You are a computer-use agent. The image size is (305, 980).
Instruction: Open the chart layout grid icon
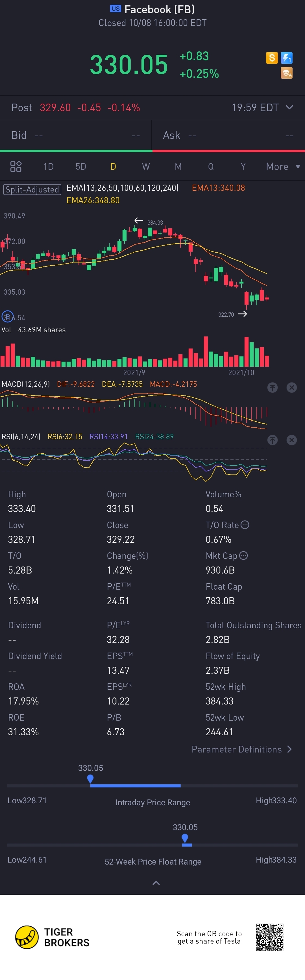[16, 166]
